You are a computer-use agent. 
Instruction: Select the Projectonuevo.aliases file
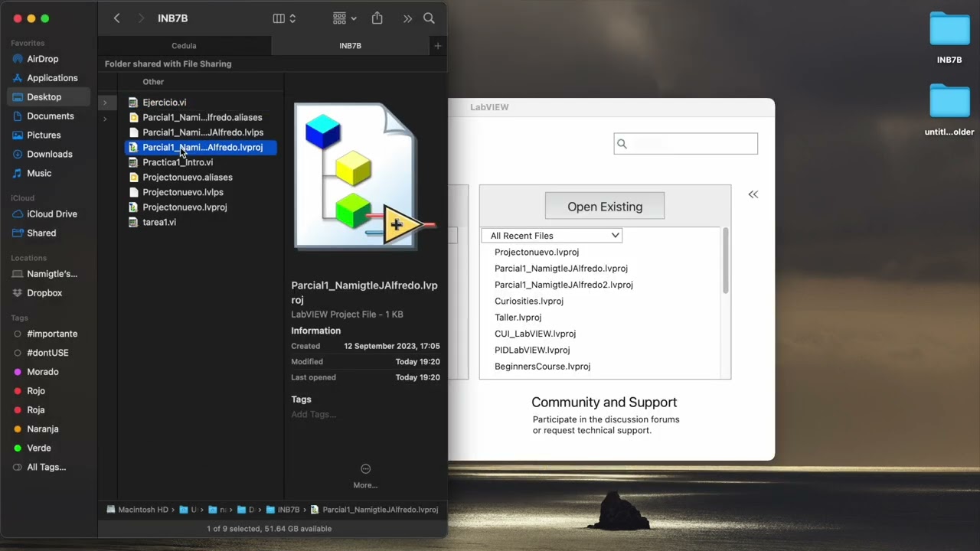188,178
